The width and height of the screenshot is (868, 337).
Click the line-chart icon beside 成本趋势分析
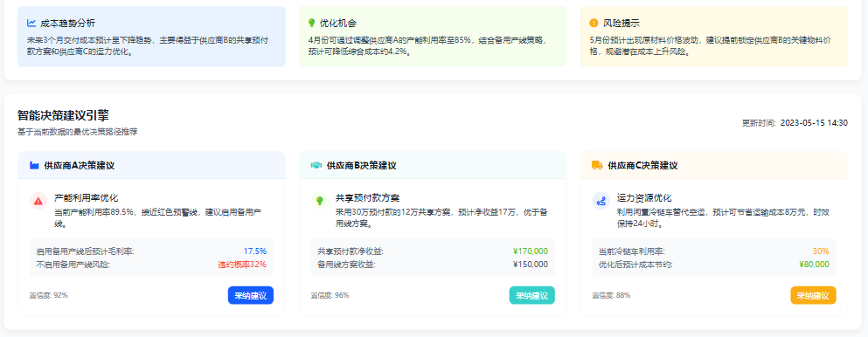[x=31, y=24]
